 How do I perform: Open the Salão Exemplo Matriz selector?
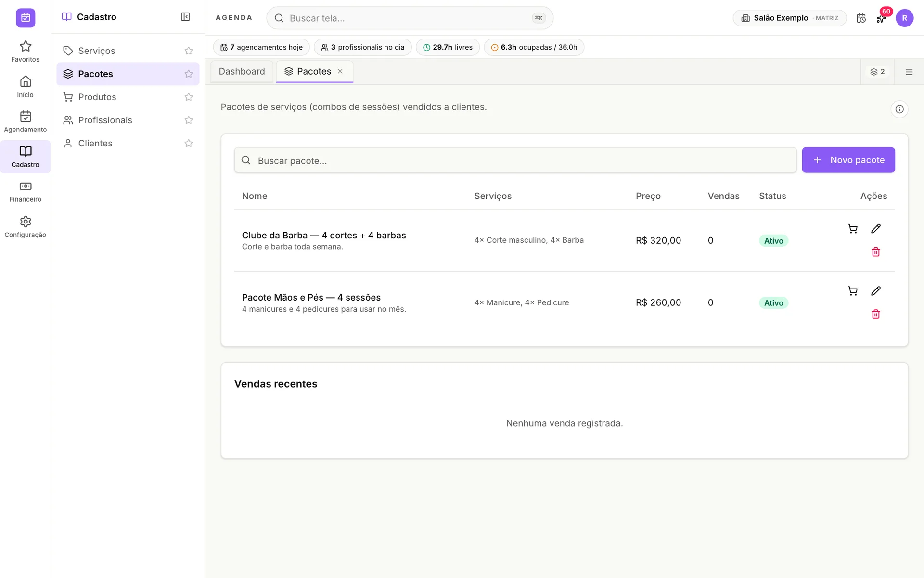click(790, 18)
